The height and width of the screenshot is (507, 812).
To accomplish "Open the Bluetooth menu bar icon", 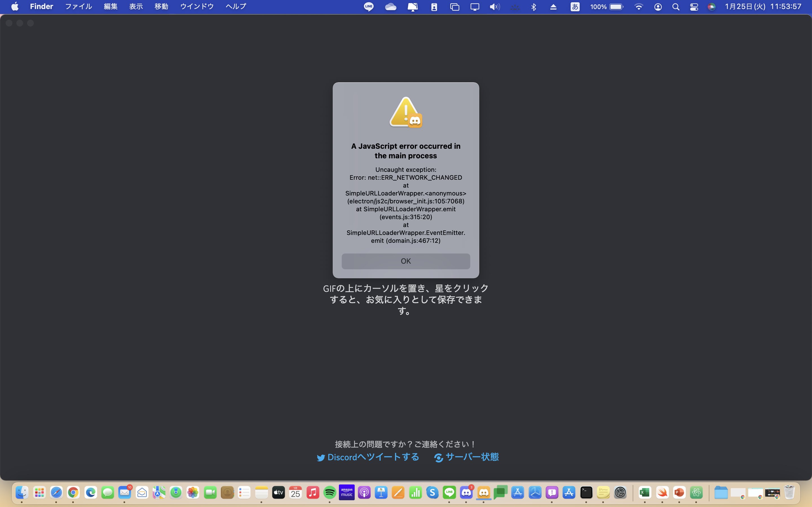I will [534, 6].
